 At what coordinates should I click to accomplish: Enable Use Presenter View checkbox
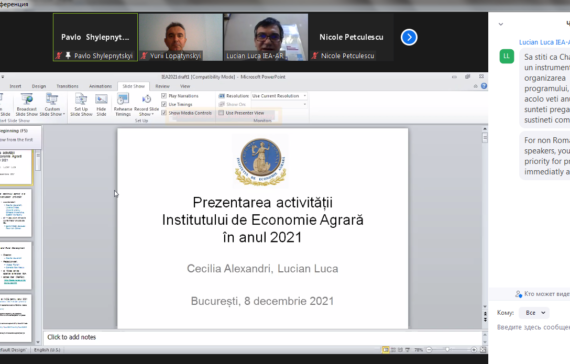point(221,113)
